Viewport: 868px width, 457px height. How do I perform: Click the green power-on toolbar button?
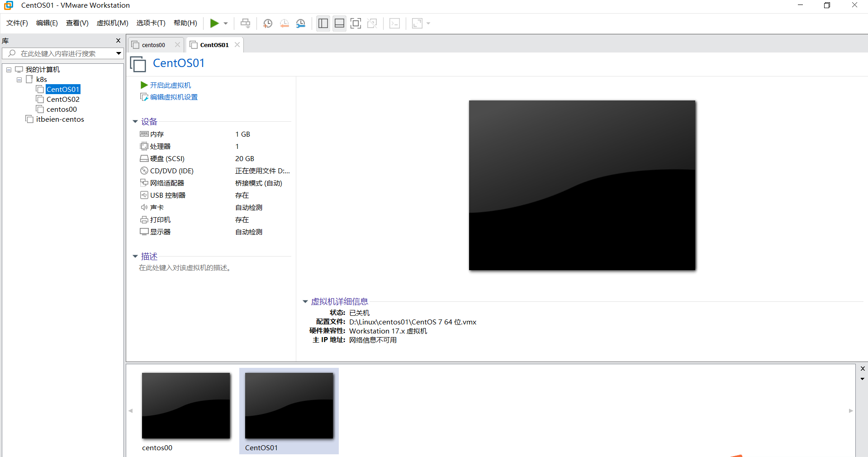214,23
